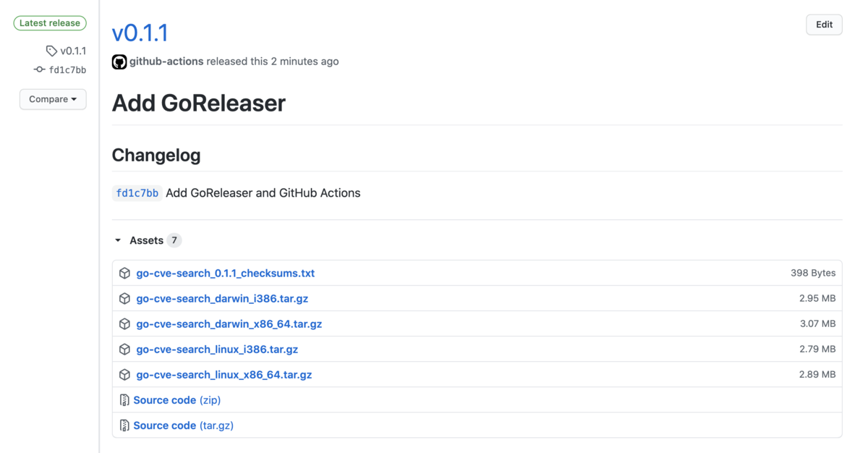Open the Compare dropdown
The height and width of the screenshot is (453, 868).
coord(53,99)
